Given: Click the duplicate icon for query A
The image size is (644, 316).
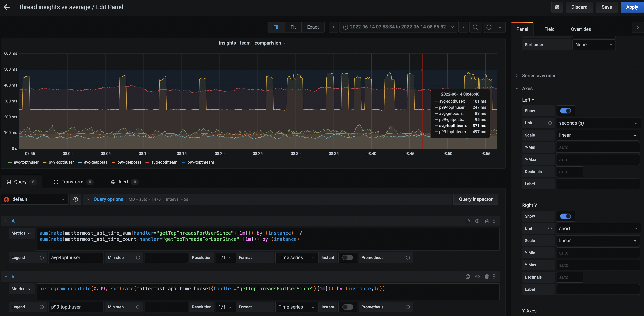Looking at the screenshot, I should pyautogui.click(x=468, y=221).
